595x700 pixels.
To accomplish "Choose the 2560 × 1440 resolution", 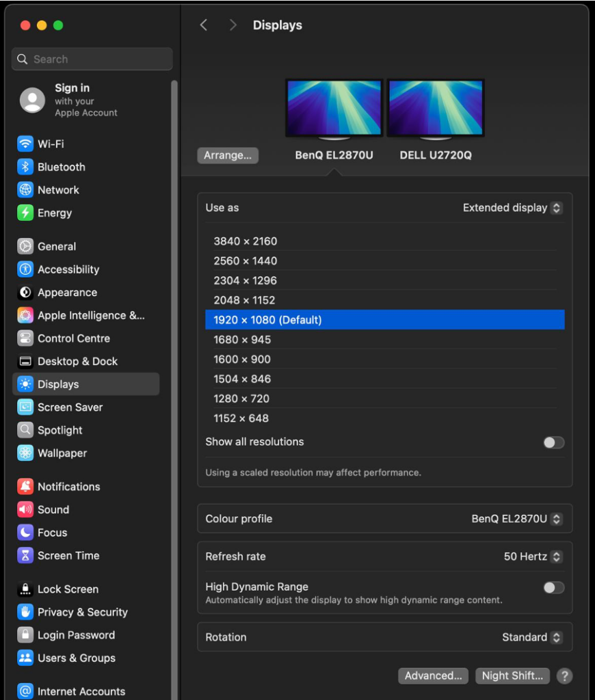I will [246, 261].
